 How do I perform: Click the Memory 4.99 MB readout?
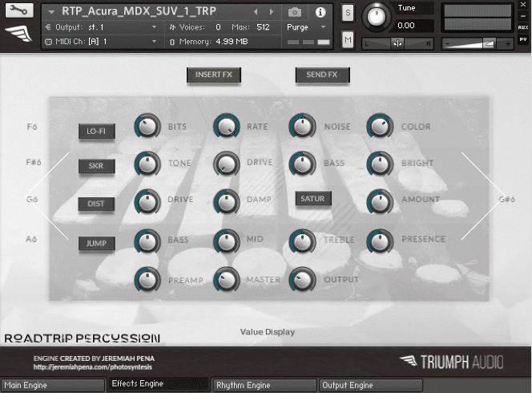click(213, 42)
